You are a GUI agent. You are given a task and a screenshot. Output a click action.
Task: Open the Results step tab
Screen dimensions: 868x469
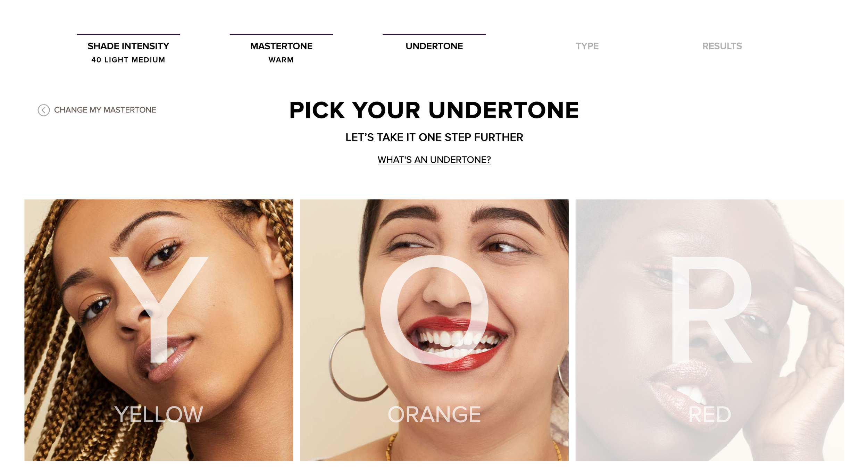pos(722,46)
